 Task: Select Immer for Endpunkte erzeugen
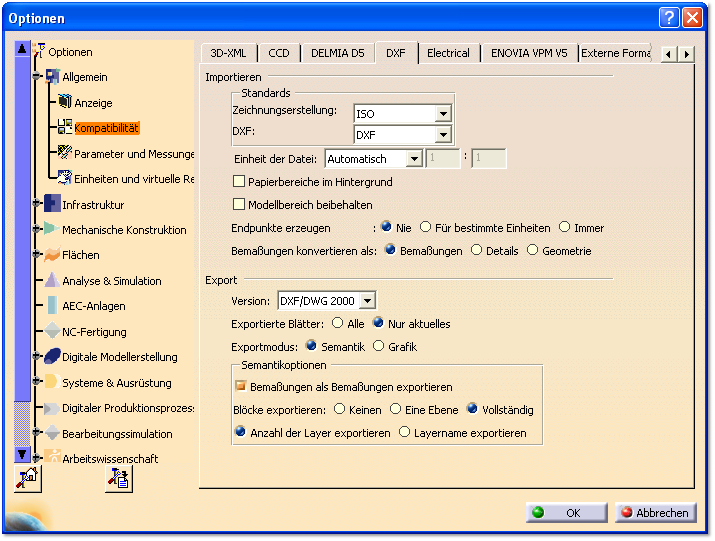click(565, 228)
